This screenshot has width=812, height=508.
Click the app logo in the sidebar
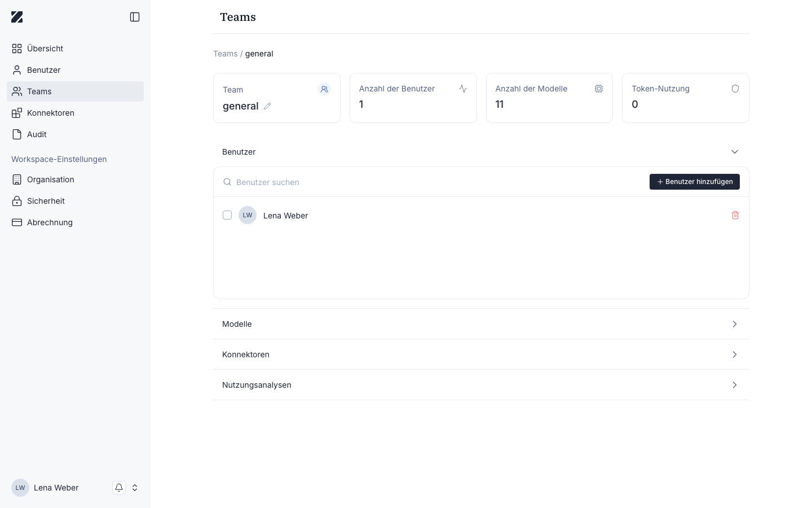(17, 17)
